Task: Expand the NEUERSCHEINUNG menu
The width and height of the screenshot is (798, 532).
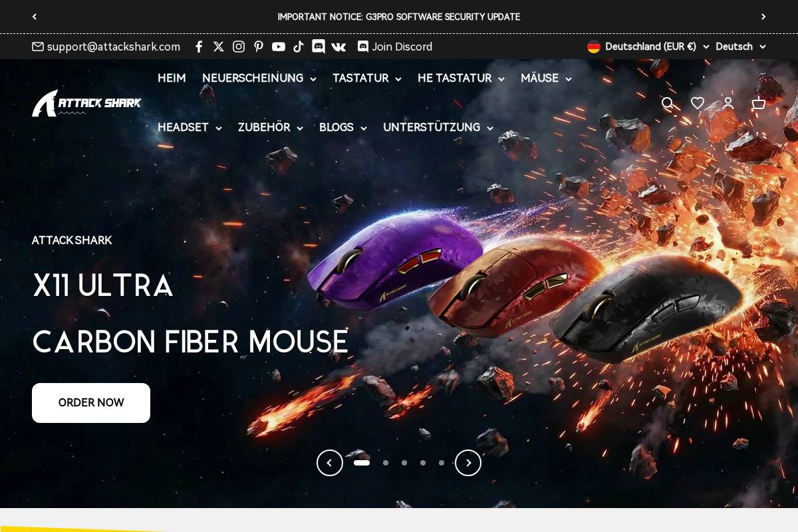Action: pyautogui.click(x=259, y=78)
